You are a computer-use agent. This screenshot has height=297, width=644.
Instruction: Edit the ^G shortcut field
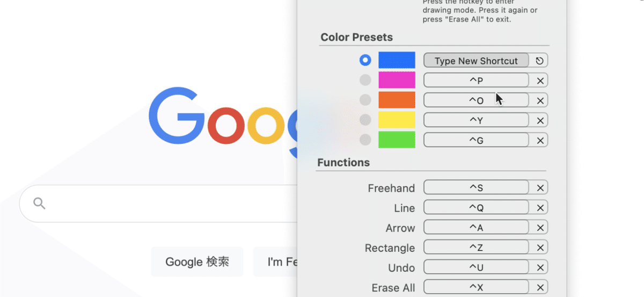476,140
